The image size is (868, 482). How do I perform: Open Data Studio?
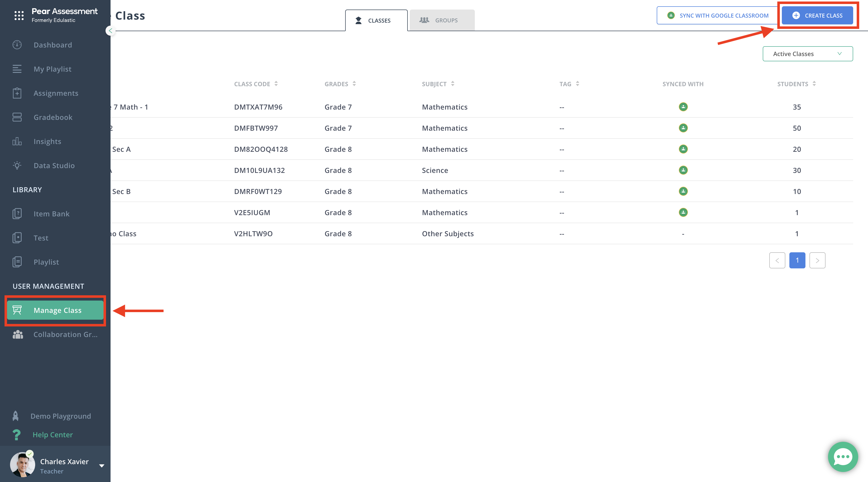coord(54,166)
